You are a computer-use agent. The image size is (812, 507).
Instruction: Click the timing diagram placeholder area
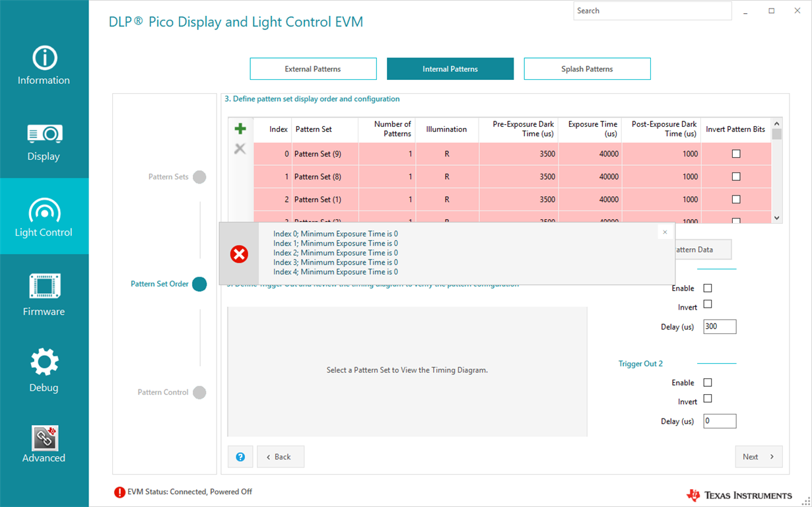407,371
